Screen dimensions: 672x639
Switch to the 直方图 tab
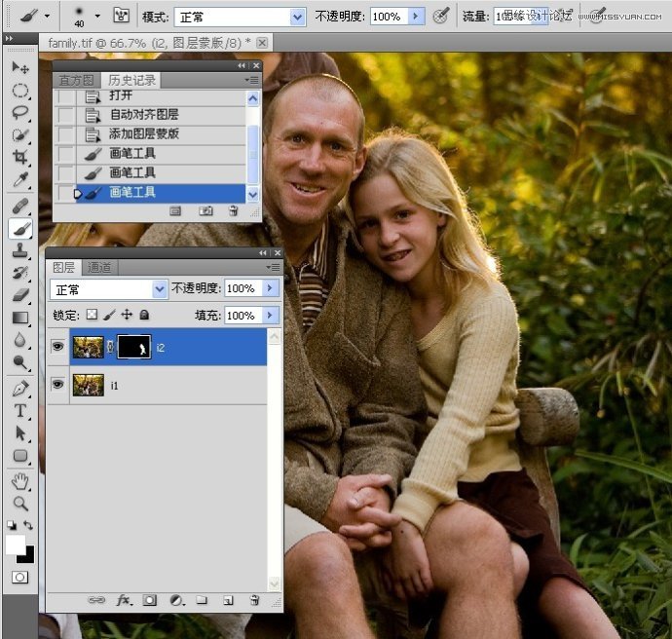pyautogui.click(x=76, y=80)
